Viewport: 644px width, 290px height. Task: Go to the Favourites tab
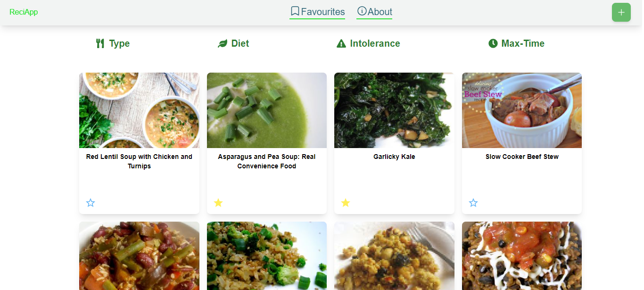323,12
